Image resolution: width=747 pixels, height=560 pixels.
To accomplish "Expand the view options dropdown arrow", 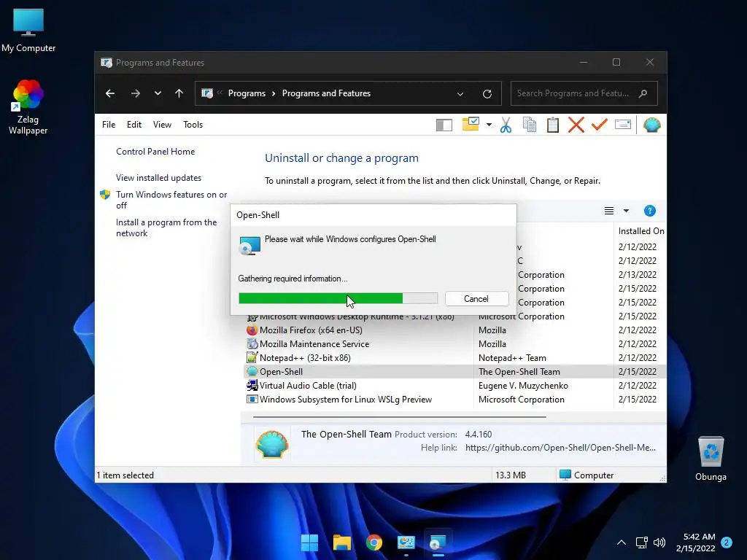I will (x=626, y=211).
